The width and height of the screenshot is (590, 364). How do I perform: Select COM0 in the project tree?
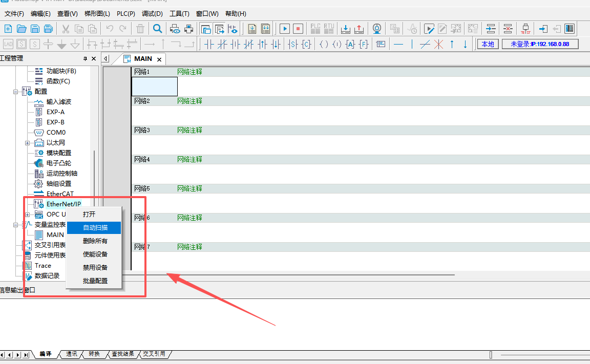pyautogui.click(x=56, y=133)
